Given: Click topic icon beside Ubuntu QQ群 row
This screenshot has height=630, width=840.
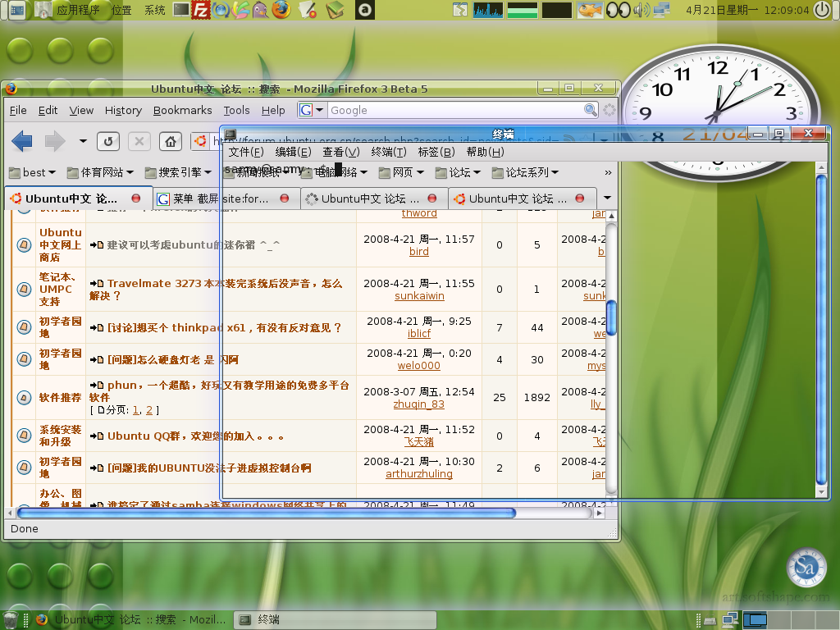Looking at the screenshot, I should [x=24, y=436].
